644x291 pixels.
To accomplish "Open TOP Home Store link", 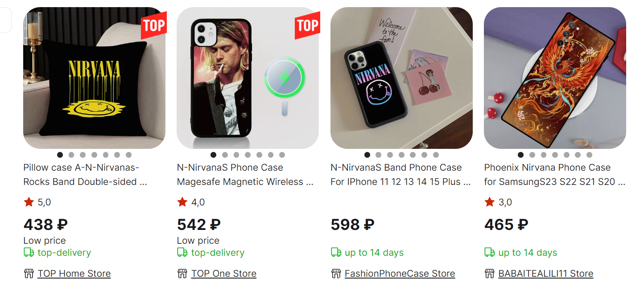I will (74, 274).
